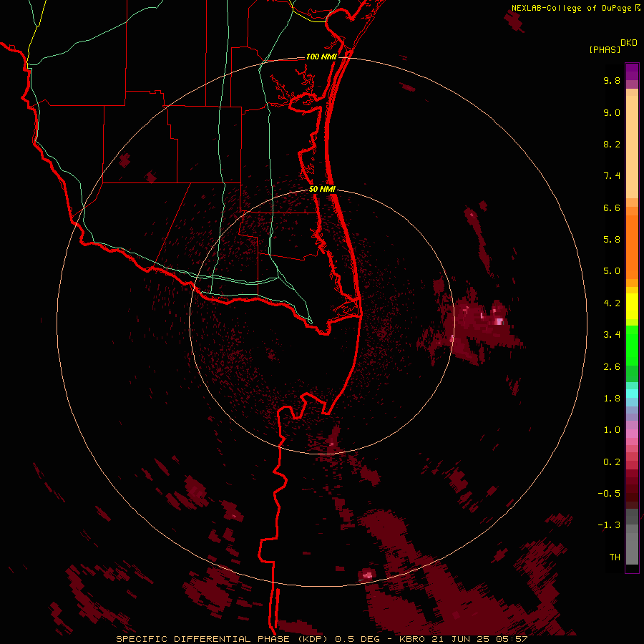Click the 8.2 value on the color scale
Image resolution: width=644 pixels, height=644 pixels.
pos(612,144)
